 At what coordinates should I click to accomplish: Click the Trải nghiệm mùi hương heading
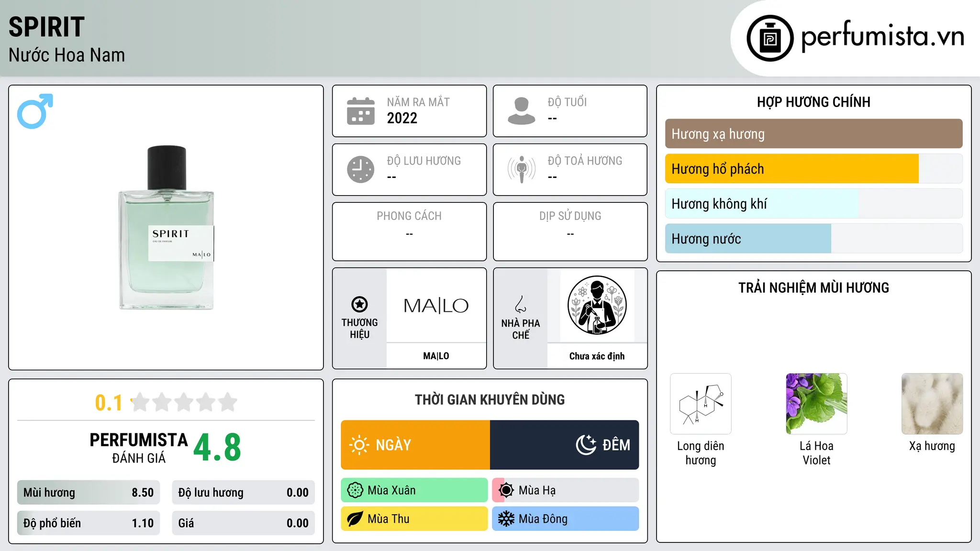tap(813, 287)
